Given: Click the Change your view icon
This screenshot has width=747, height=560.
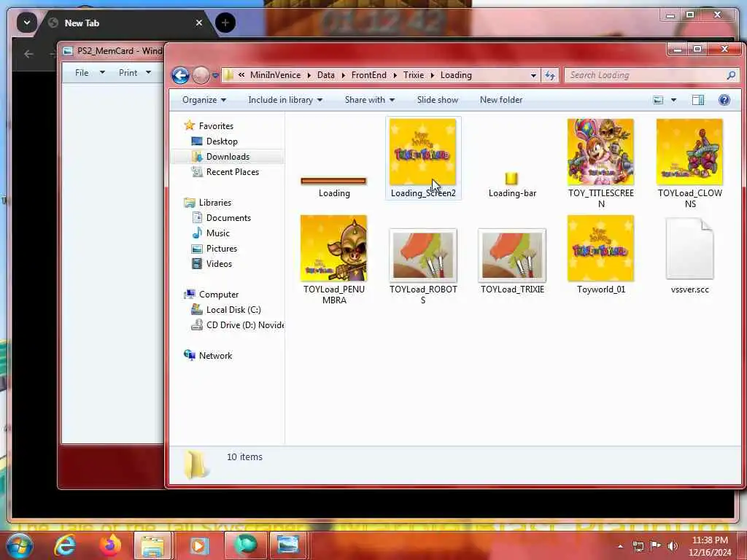Looking at the screenshot, I should (x=658, y=100).
